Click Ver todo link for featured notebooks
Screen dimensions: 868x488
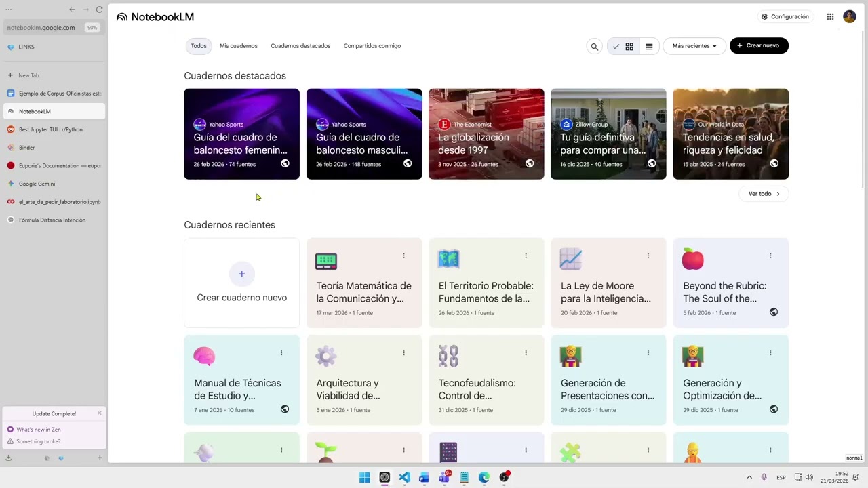764,194
